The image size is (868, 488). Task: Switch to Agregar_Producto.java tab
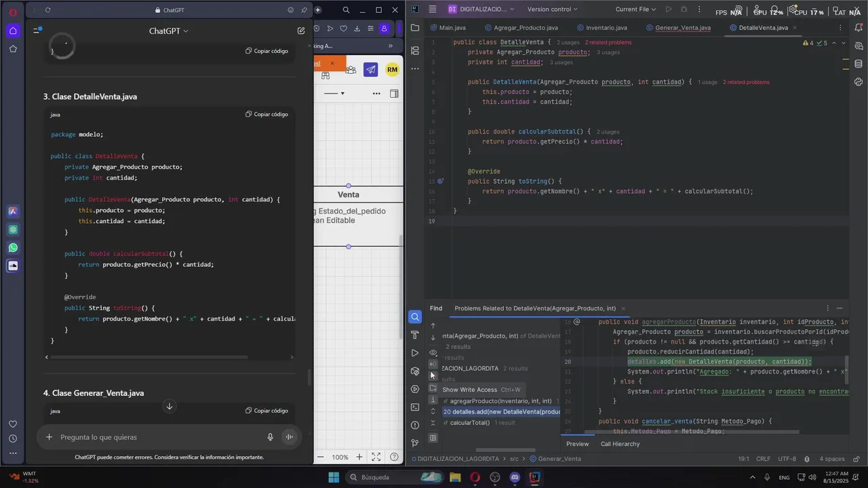pos(520,28)
